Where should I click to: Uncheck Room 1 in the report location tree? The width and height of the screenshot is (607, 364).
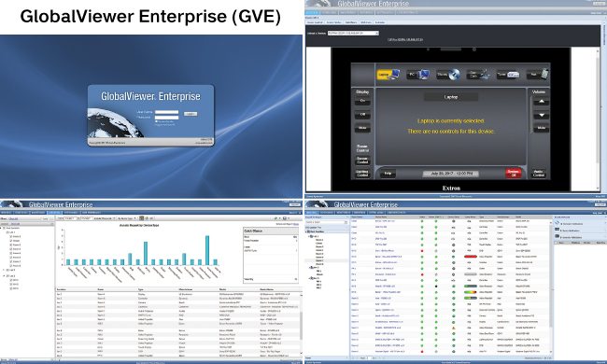pyautogui.click(x=11, y=236)
